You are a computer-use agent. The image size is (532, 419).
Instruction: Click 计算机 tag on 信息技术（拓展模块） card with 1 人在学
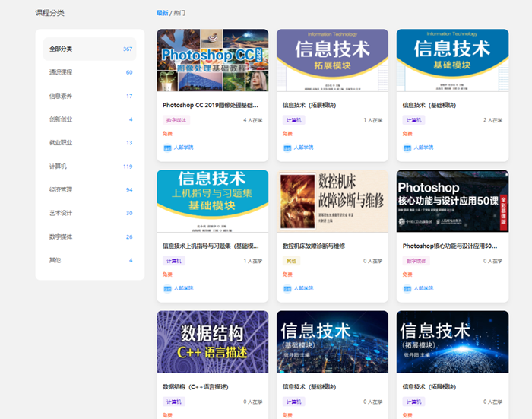[x=294, y=120]
